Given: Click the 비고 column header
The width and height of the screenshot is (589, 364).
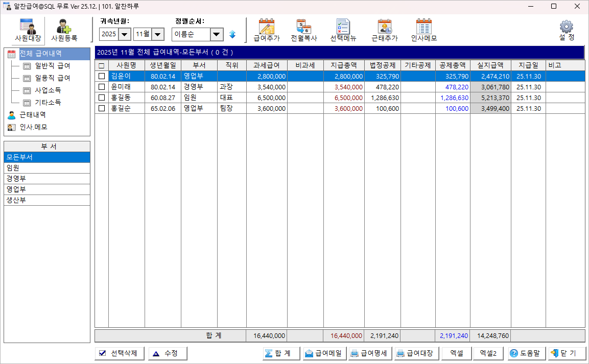Looking at the screenshot, I should click(566, 65).
